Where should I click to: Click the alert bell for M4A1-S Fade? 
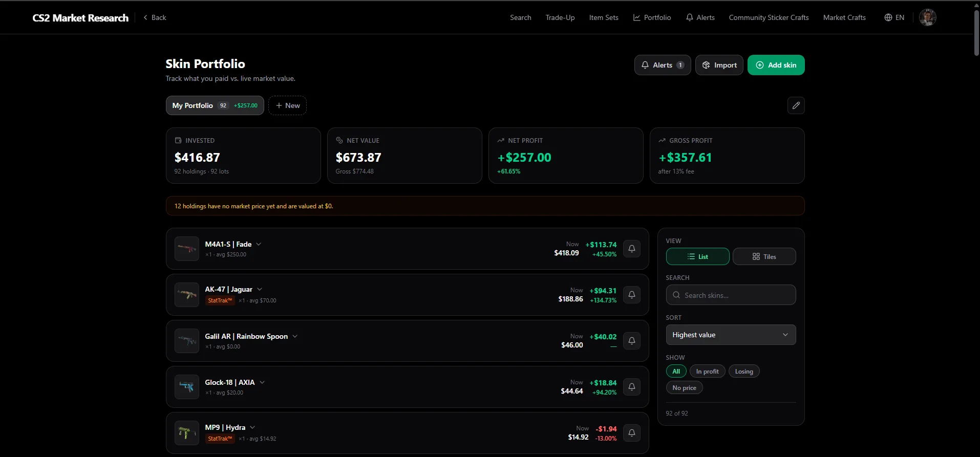[x=632, y=249]
